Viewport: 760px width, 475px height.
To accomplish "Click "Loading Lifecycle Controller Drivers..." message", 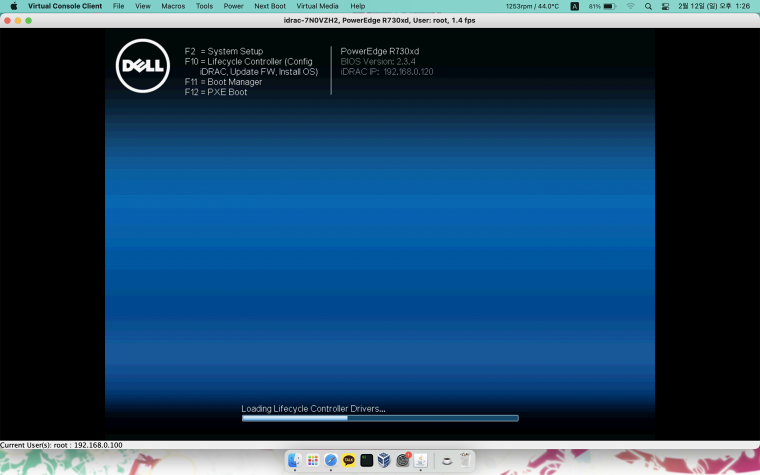I will (313, 409).
